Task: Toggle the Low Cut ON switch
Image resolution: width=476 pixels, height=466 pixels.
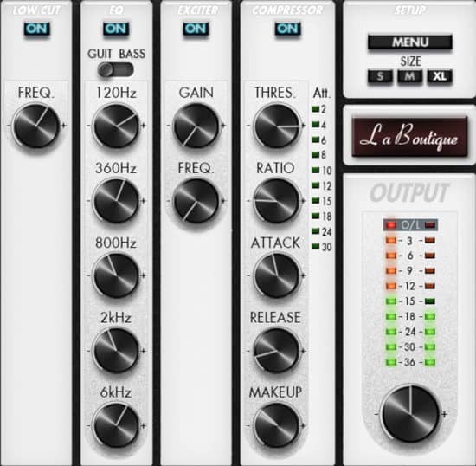Action: click(x=36, y=29)
